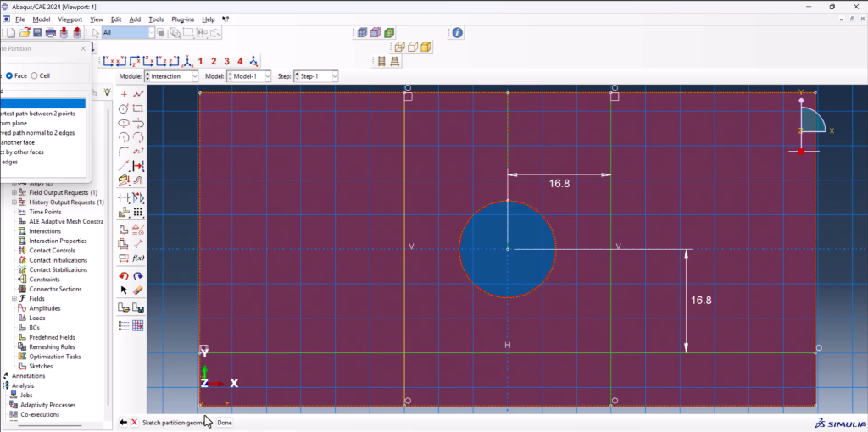This screenshot has height=432, width=868.
Task: Select the Face radio button
Action: pyautogui.click(x=9, y=75)
